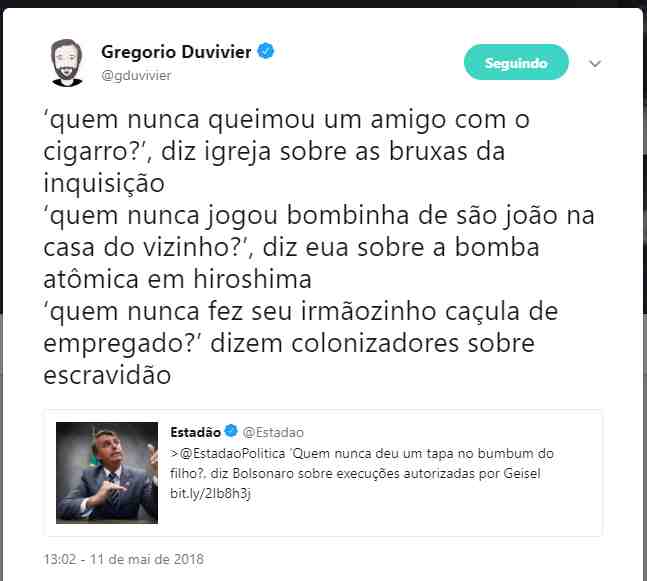Follow the bit.ly/2Ib8h3j link

[210, 493]
